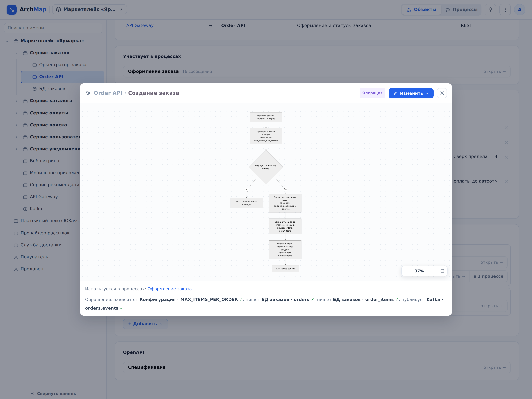This screenshot has height=399, width=532.
Task: Open the Изменить dropdown button
Action: pyautogui.click(x=411, y=93)
